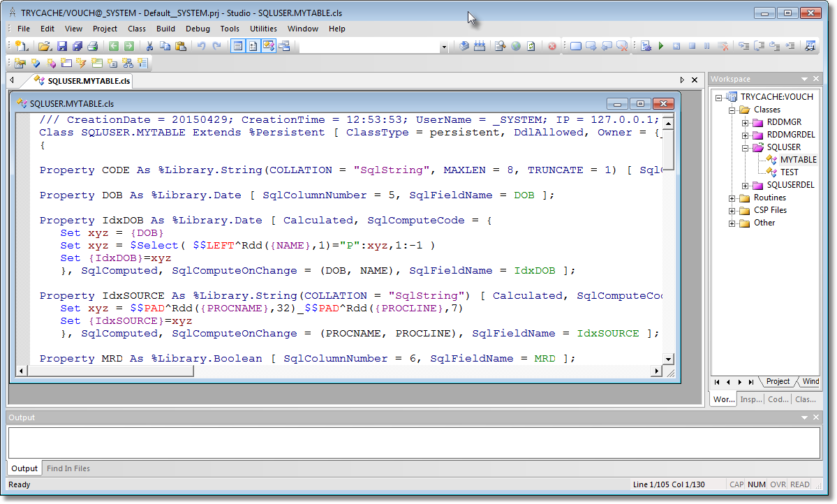The image size is (837, 504).
Task: Open the Edit menu
Action: pyautogui.click(x=47, y=29)
